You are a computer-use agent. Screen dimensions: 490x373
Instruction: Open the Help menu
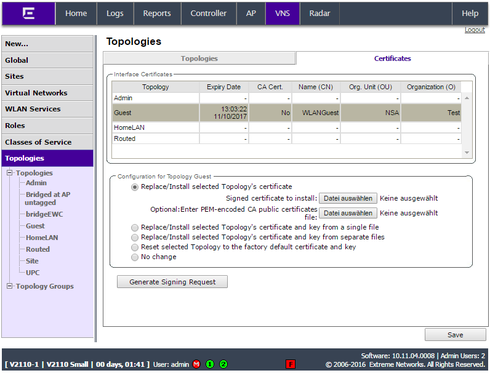coord(470,13)
